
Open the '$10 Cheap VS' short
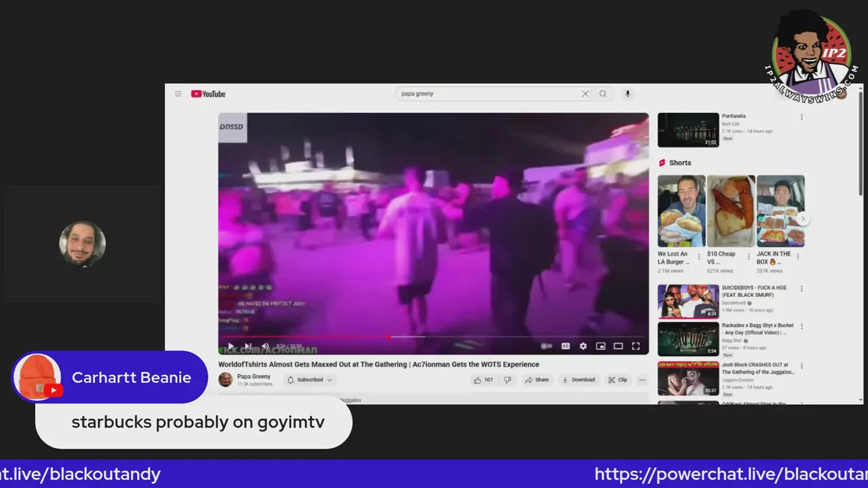click(x=731, y=211)
